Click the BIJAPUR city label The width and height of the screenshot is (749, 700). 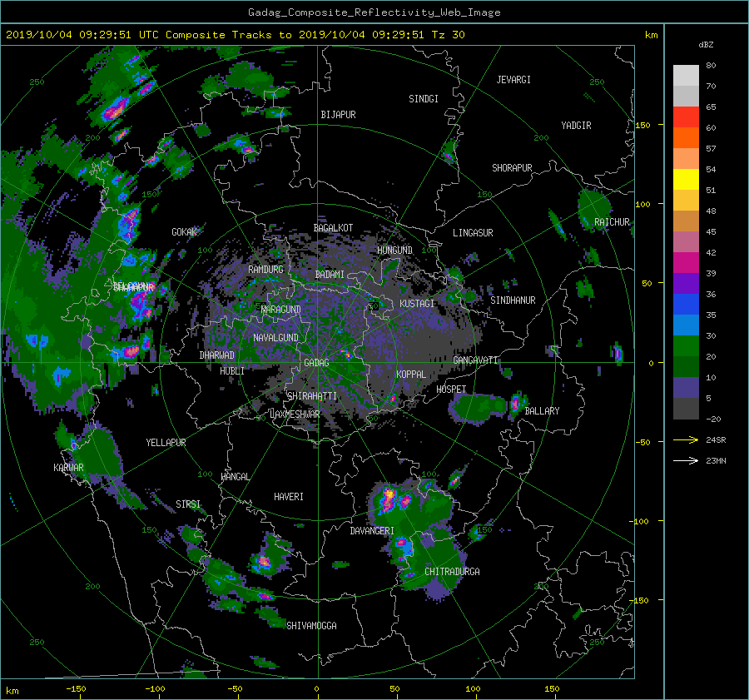[x=338, y=115]
